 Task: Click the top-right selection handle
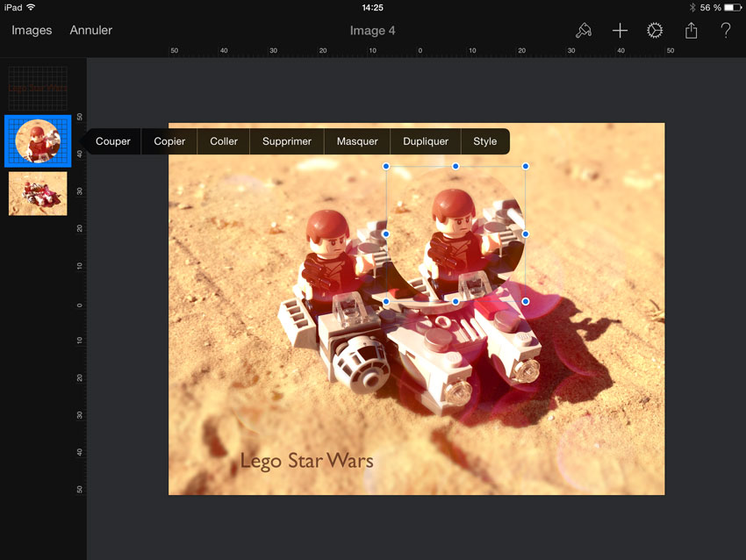click(x=525, y=166)
